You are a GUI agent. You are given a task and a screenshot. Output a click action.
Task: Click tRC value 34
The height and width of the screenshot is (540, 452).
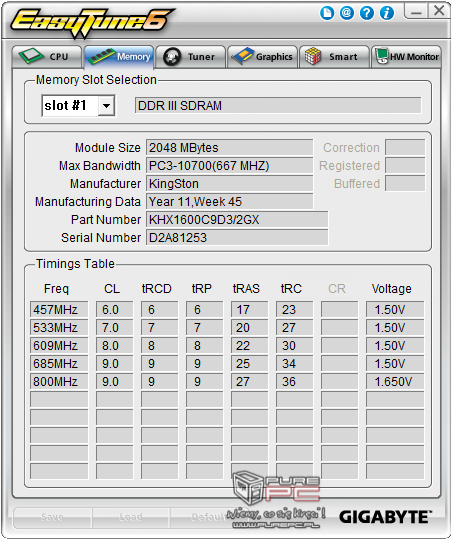tap(295, 364)
